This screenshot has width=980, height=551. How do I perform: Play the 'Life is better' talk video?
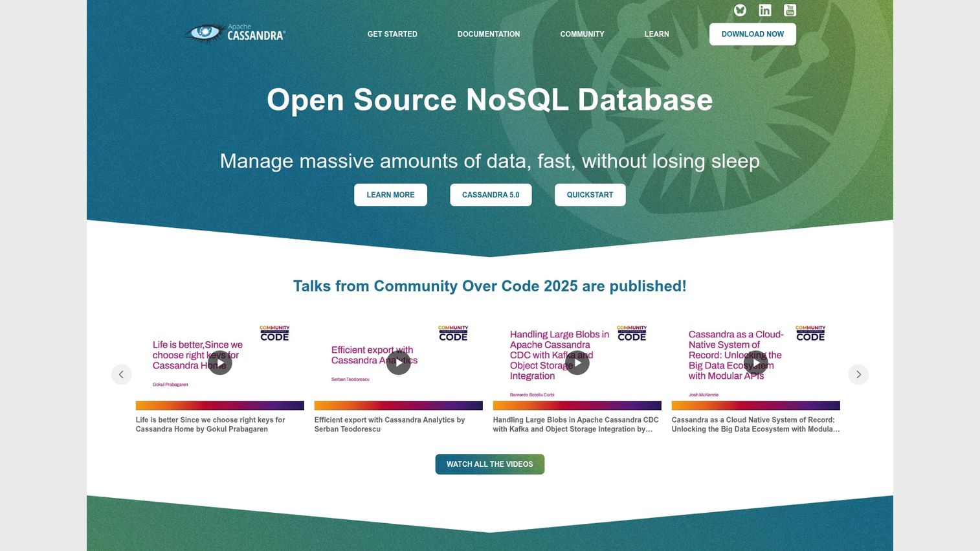220,363
